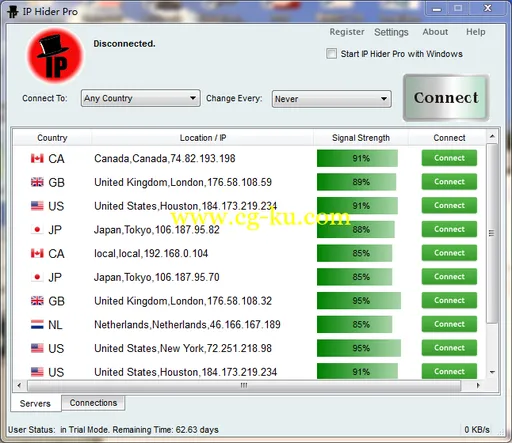This screenshot has width=512, height=443.
Task: Select the Netherlands,Netherlands,46.166.167.189 entry
Action: point(187,325)
